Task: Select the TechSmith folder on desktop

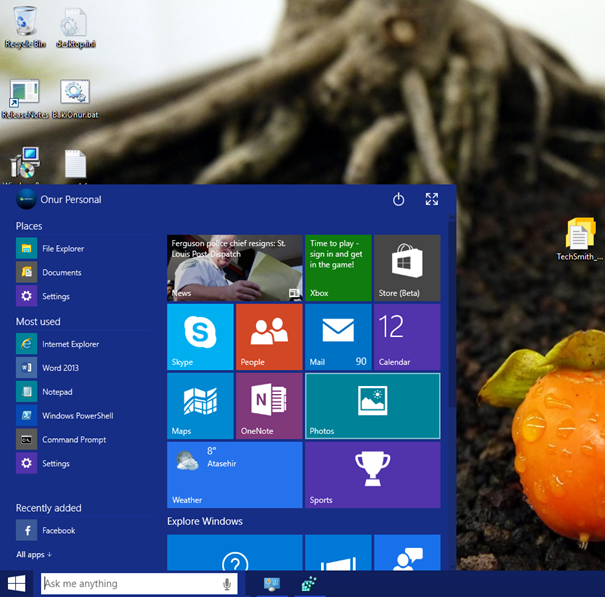Action: coord(580,239)
